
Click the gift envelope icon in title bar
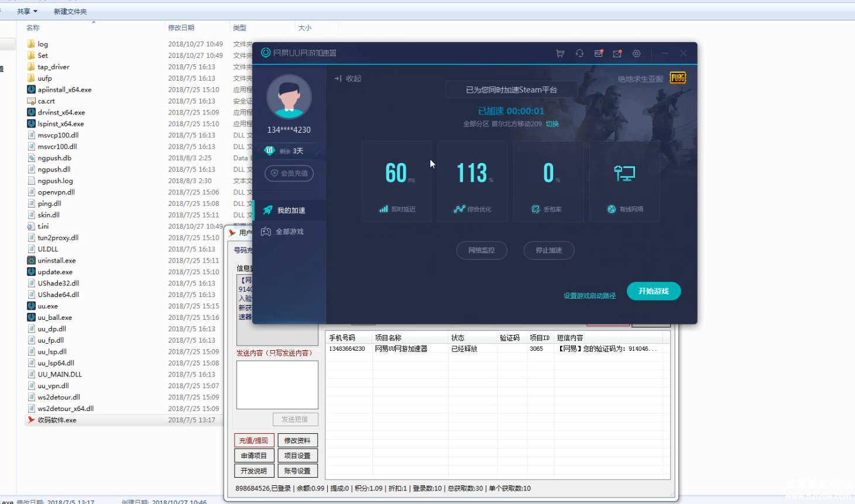[599, 53]
